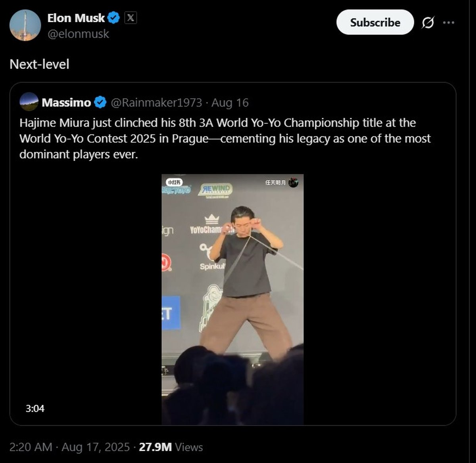Viewport: 476px width, 463px height.
Task: Click the 3:04 video duration label
Action: (x=35, y=408)
